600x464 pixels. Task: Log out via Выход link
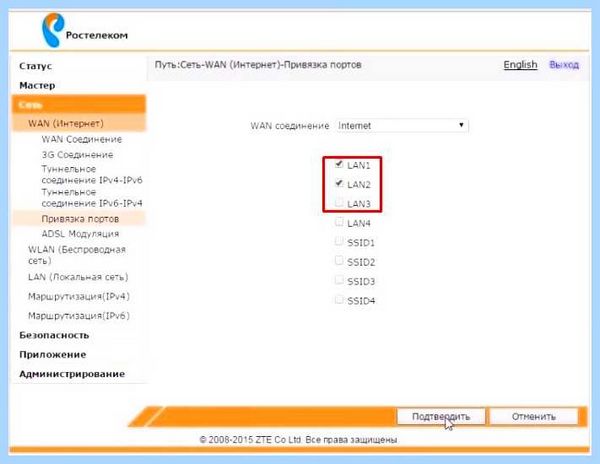tap(564, 65)
